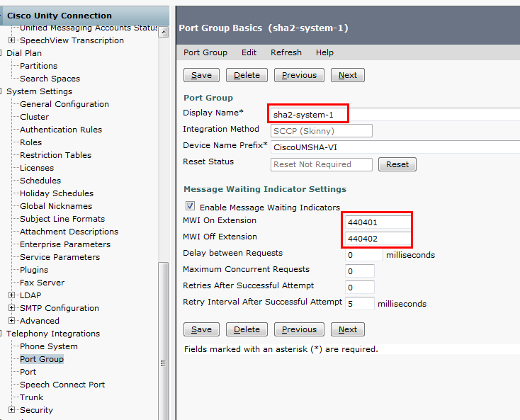Image resolution: width=520 pixels, height=420 pixels.
Task: Open the Refresh menu
Action: point(286,52)
